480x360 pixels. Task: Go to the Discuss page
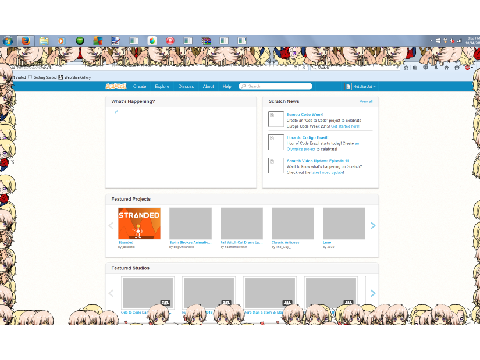click(186, 86)
